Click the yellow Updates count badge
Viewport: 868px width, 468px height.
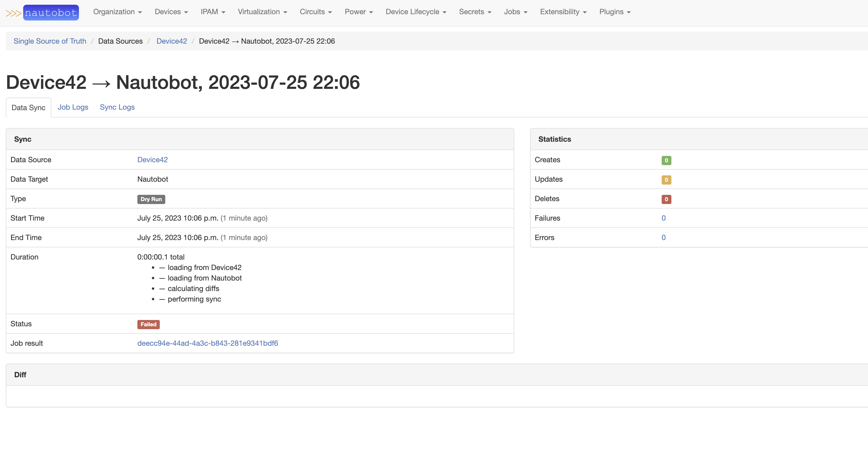(x=666, y=180)
